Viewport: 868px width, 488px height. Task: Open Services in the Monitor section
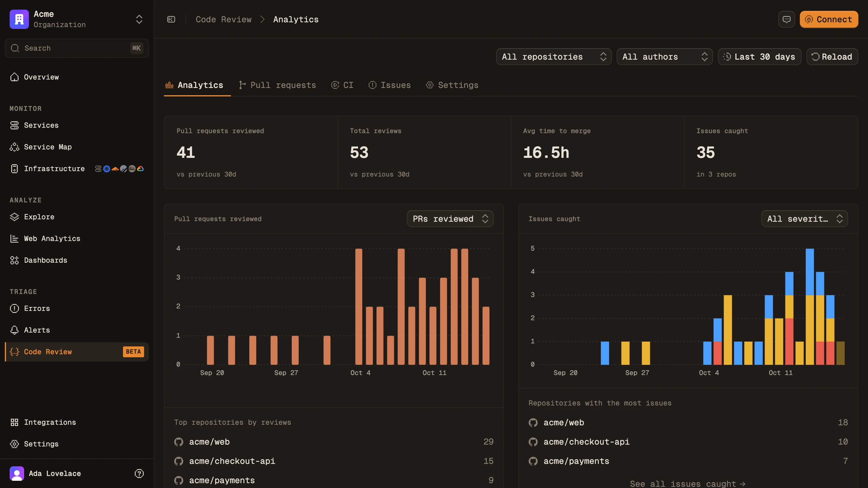click(x=77, y=125)
